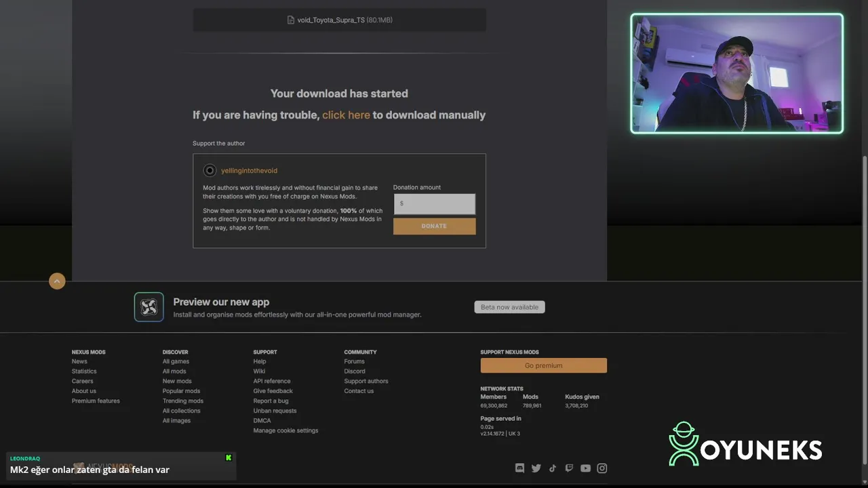
Task: Click the Mods count 789,961
Action: click(x=532, y=405)
